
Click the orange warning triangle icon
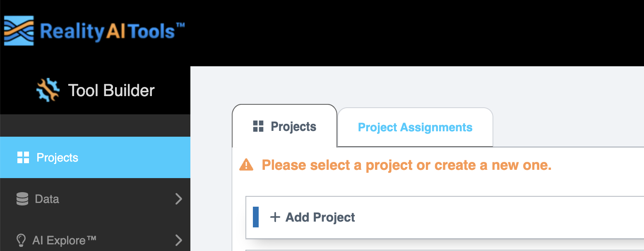[x=246, y=164]
